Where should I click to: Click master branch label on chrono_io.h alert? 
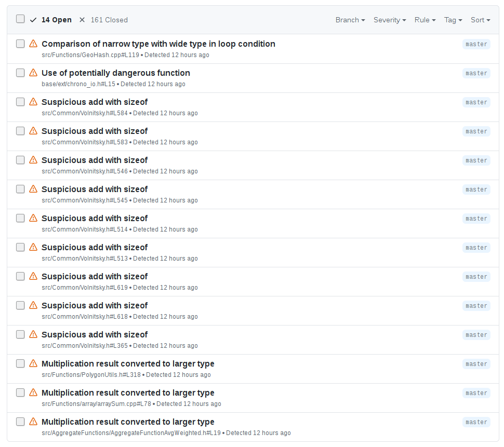coord(476,73)
